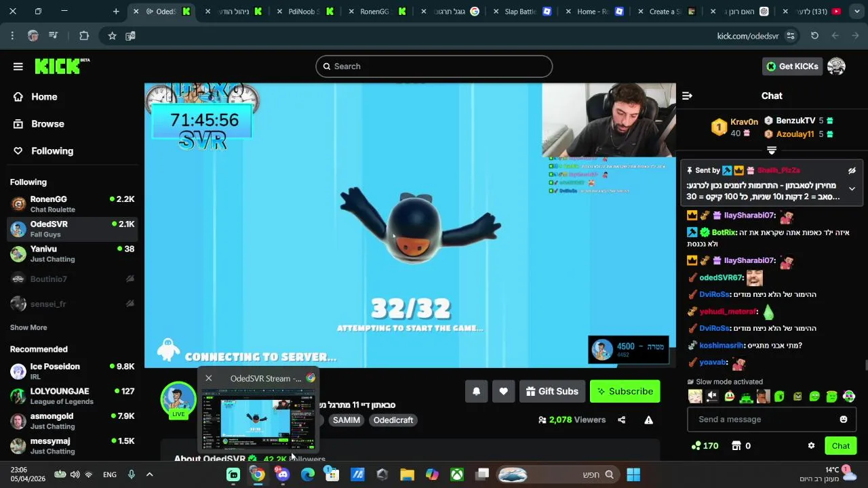Open Yanivu channel in Following
Screen dimensions: 868x488
point(73,253)
